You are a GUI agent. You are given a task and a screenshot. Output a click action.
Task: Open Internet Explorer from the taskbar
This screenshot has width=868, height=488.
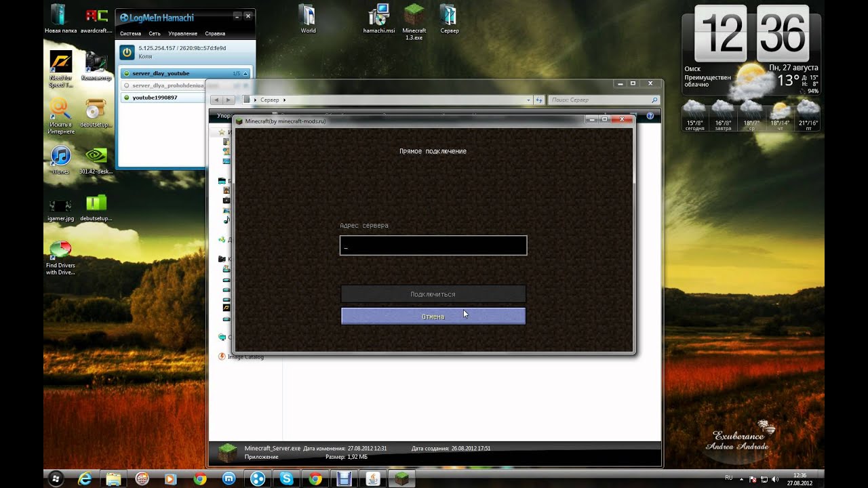click(85, 479)
